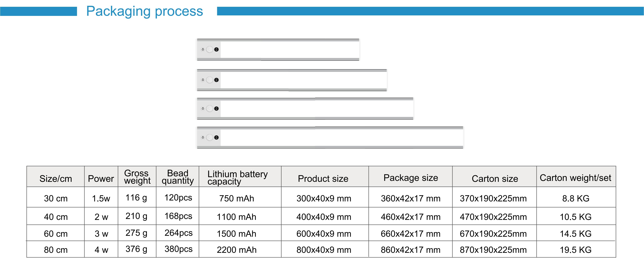Click the "19.5 KG" carton weight cell

[575, 250]
